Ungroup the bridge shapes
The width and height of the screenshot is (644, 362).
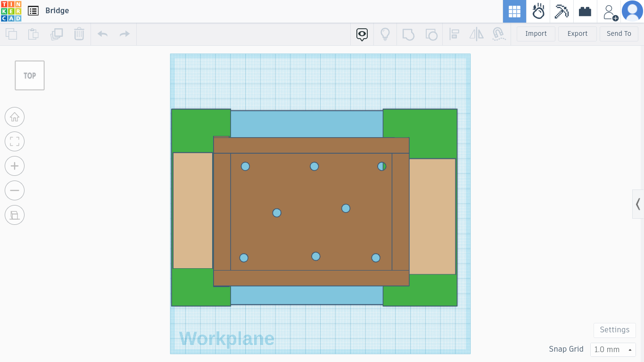tap(431, 34)
